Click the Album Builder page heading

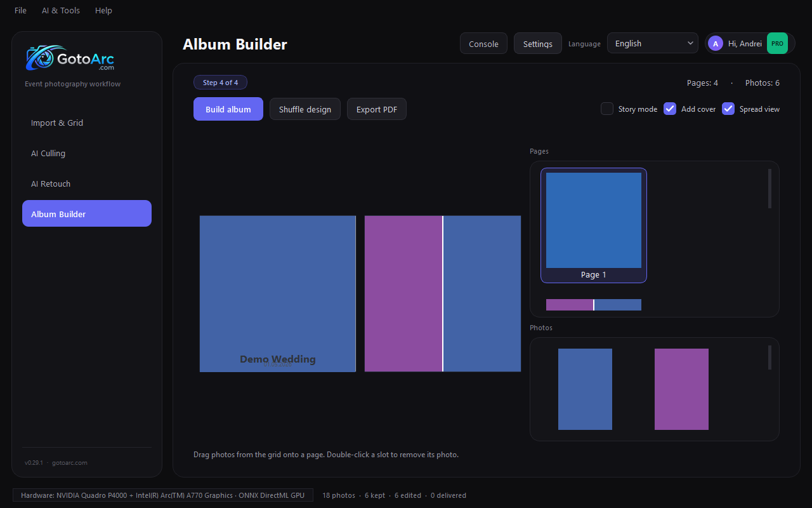(235, 44)
